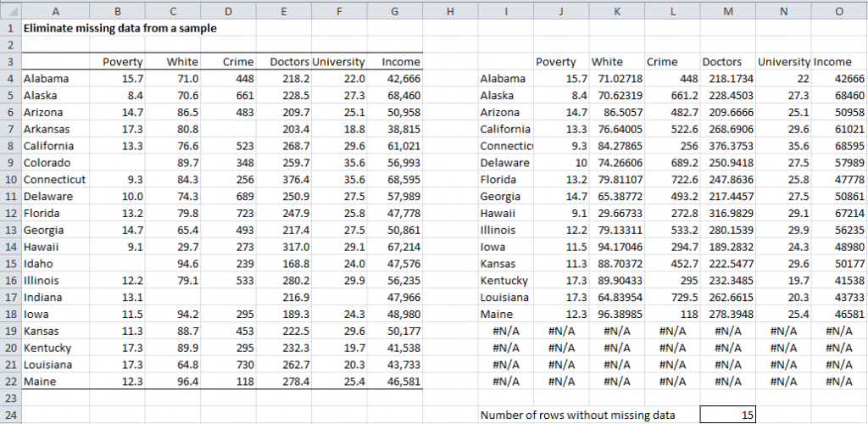
Task: Click 'Number of rows without missing data' label
Action: [x=578, y=415]
